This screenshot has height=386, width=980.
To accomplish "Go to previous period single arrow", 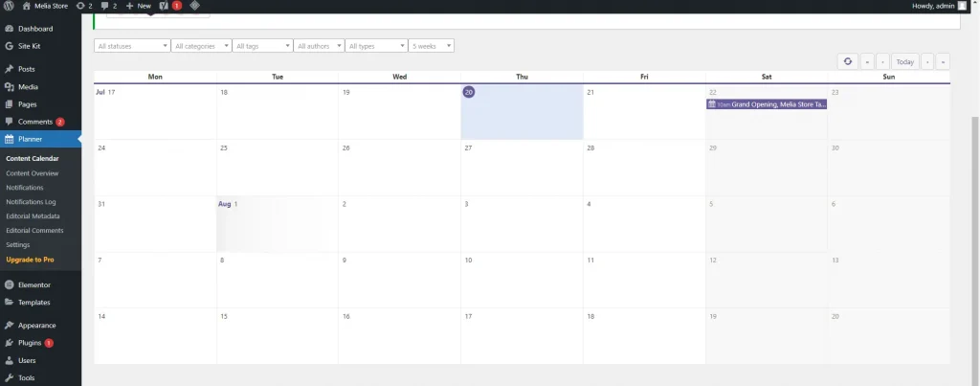I will pyautogui.click(x=882, y=61).
